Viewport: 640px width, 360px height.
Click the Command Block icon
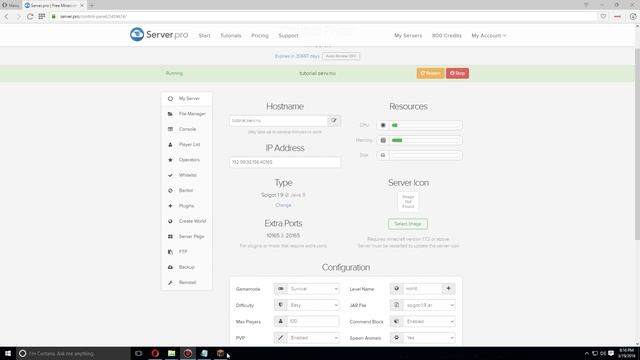[396, 321]
